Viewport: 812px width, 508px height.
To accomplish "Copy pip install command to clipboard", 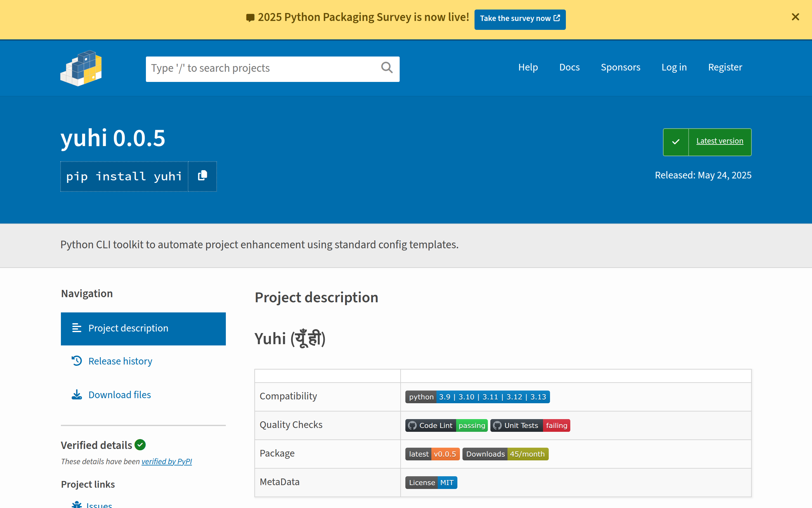I will click(202, 176).
